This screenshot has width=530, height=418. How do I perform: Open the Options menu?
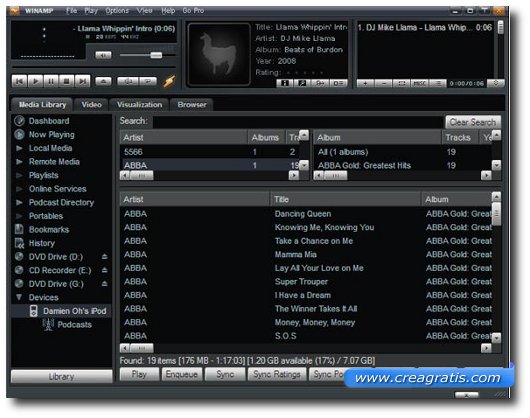point(117,10)
